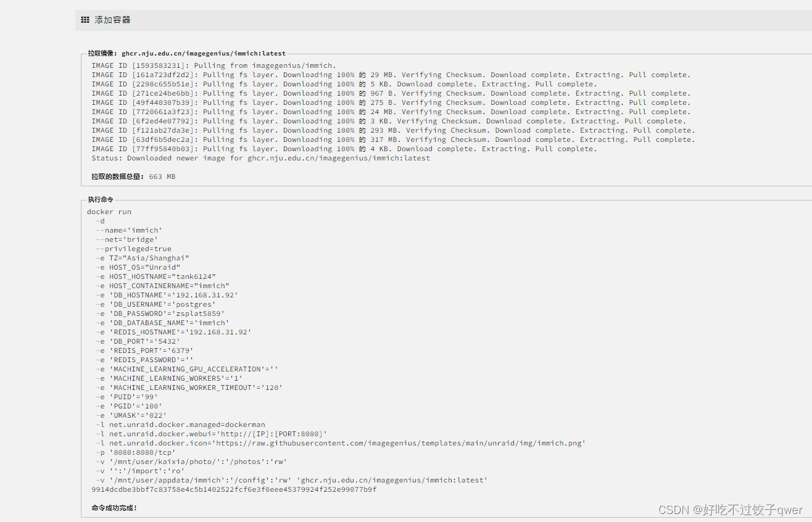Click the log line for IMAGE ID f121ab27da3e
812x522 pixels.
[393, 130]
